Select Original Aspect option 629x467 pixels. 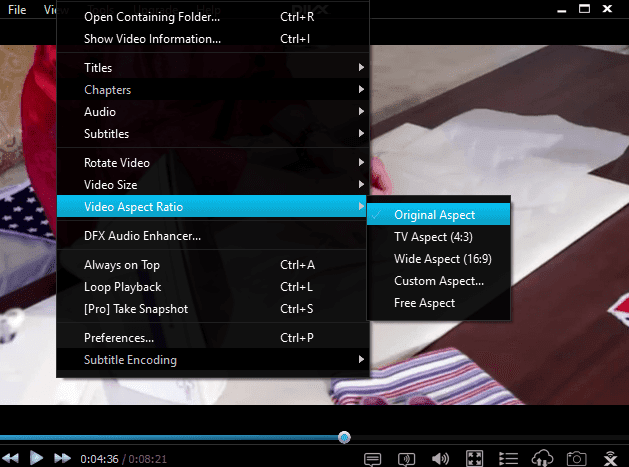pyautogui.click(x=438, y=214)
